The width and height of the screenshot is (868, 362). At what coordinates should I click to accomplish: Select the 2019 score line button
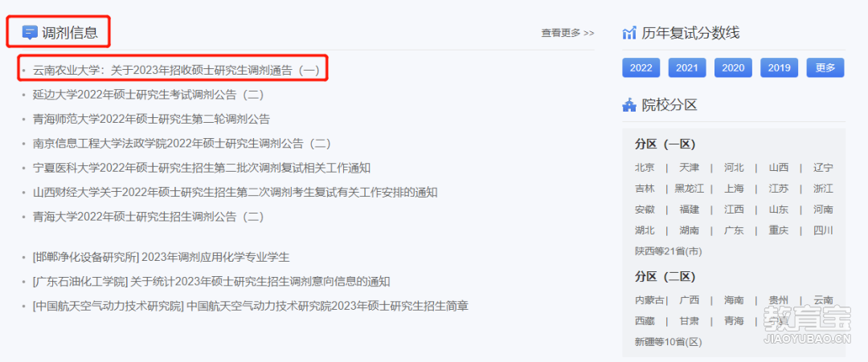tap(779, 68)
